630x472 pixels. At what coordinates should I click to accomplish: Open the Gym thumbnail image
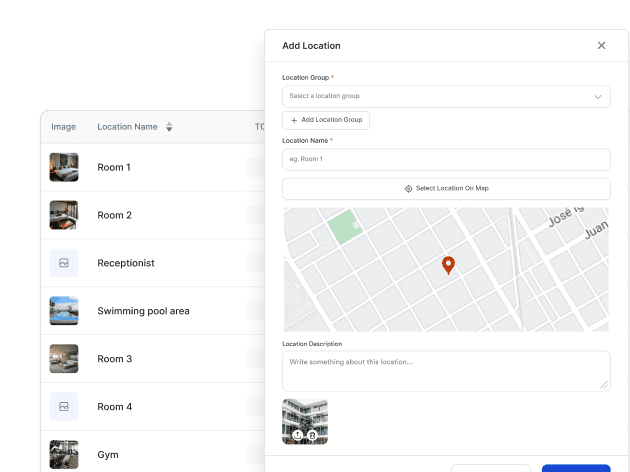pos(64,453)
